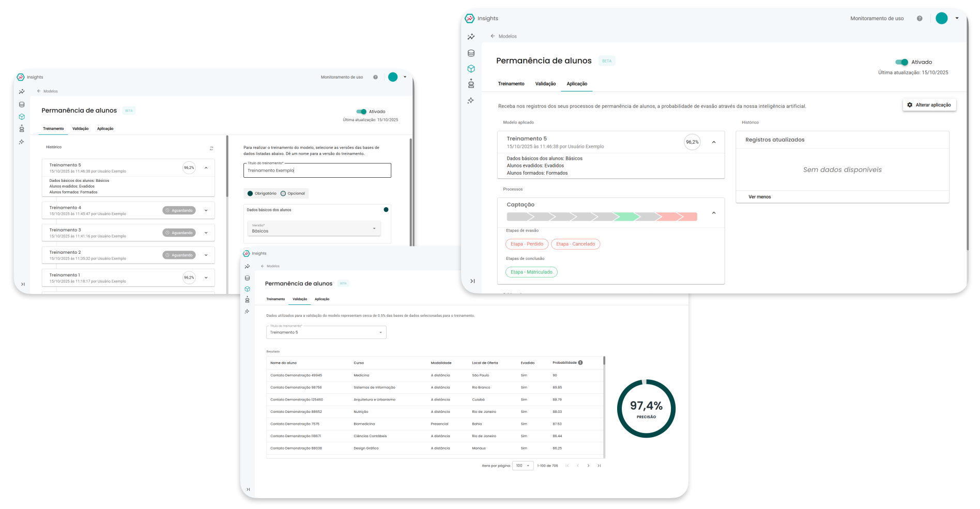This screenshot has width=980, height=509.
Task: Click the Alterar aplicação button
Action: point(929,105)
